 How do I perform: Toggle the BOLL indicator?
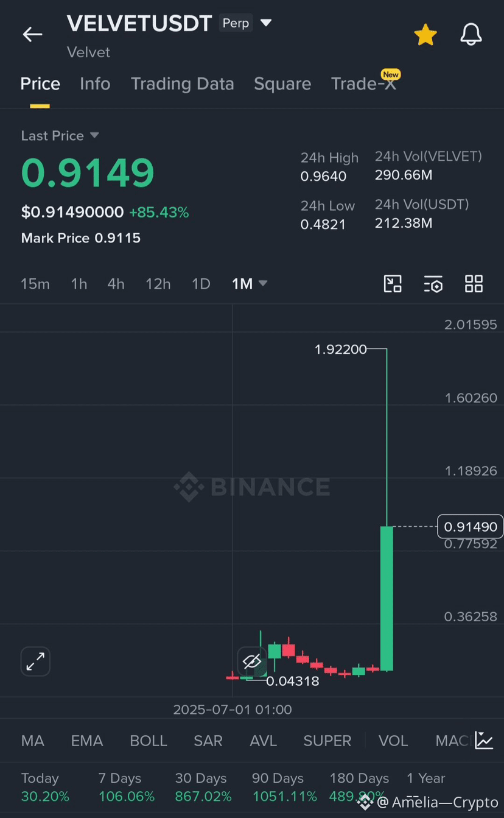149,741
